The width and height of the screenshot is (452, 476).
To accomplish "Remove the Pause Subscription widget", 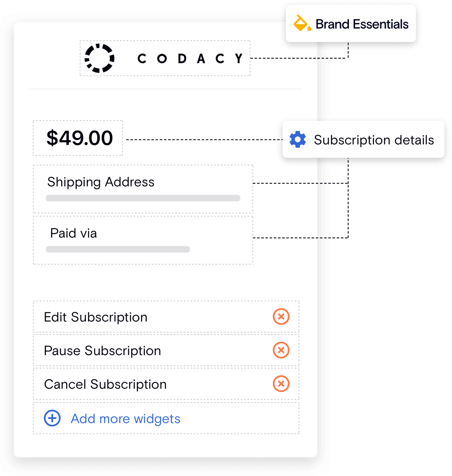I will pyautogui.click(x=281, y=350).
